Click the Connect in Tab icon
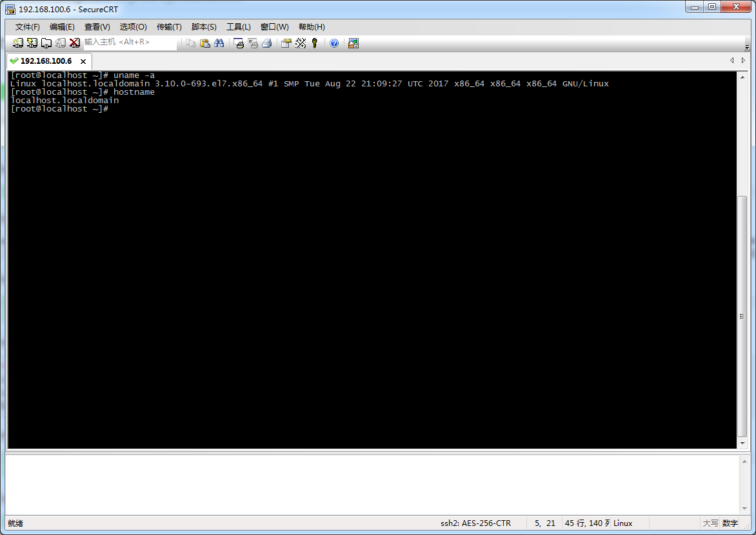The image size is (756, 535). click(x=46, y=43)
